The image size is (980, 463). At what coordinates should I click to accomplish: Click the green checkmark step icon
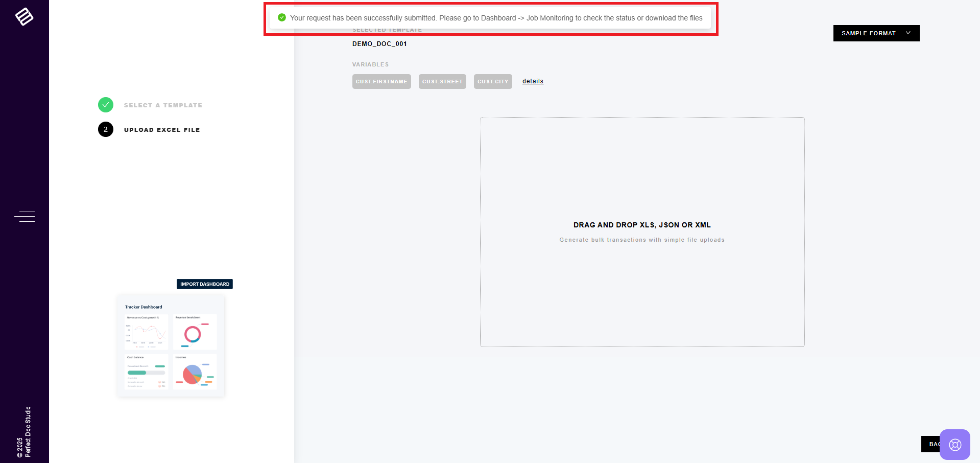click(x=106, y=105)
